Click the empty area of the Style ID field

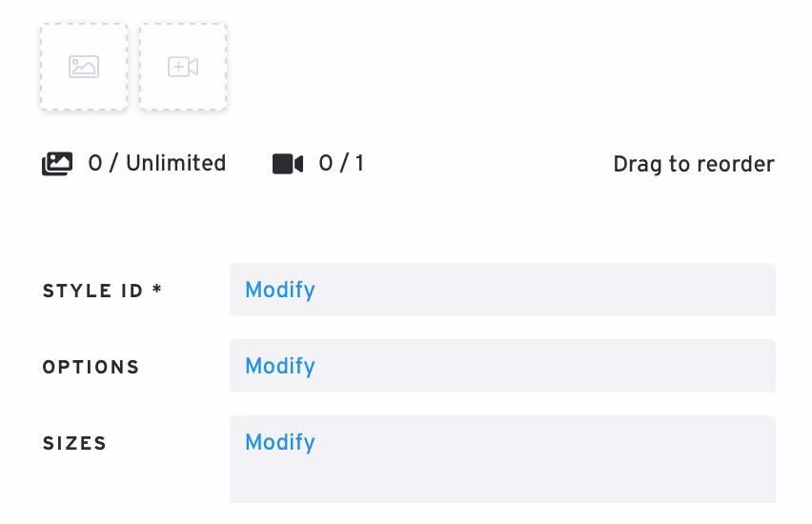coord(544,290)
